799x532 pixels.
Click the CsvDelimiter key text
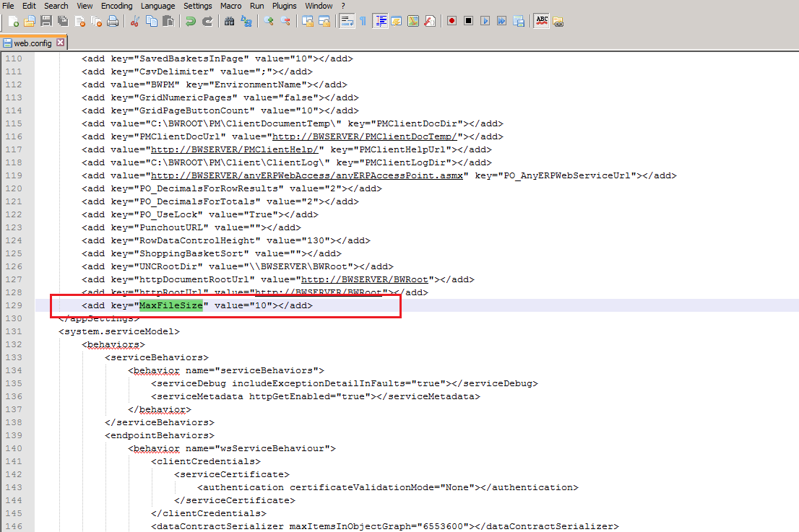(174, 71)
